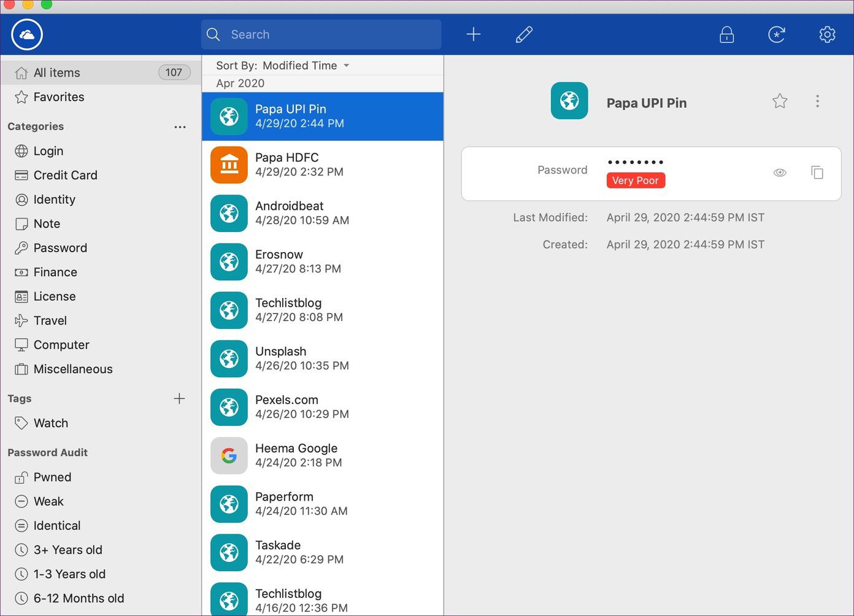
Task: Open the Categories three-dot options
Action: tap(180, 127)
